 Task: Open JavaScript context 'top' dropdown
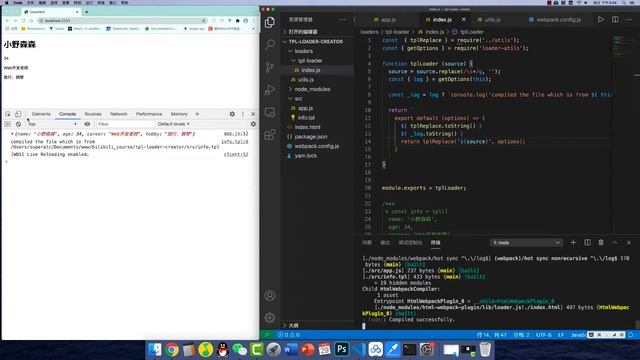point(52,124)
